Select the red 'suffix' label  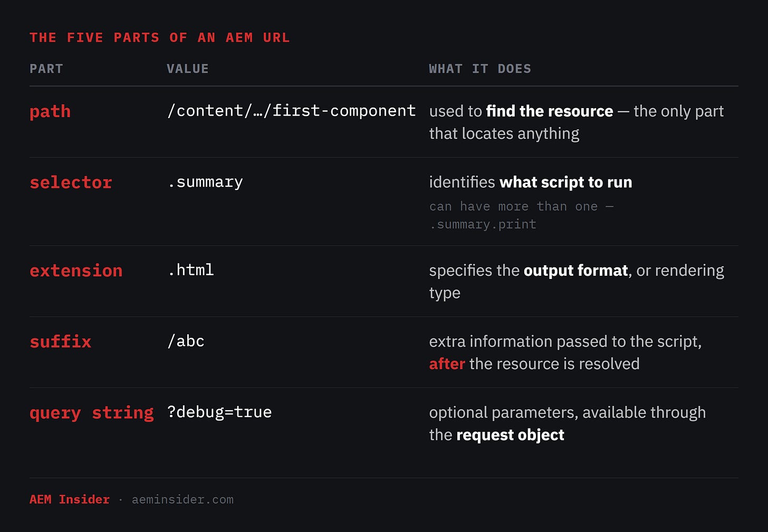click(61, 342)
